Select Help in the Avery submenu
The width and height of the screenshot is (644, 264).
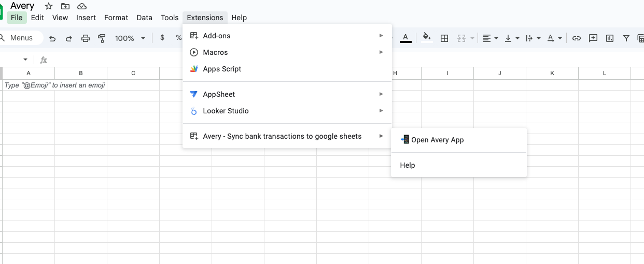408,165
